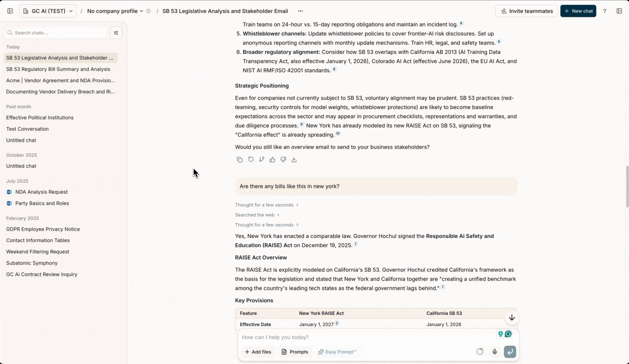Image resolution: width=629 pixels, height=364 pixels.
Task: Click the vertical page scrollbar
Action: tap(627, 187)
